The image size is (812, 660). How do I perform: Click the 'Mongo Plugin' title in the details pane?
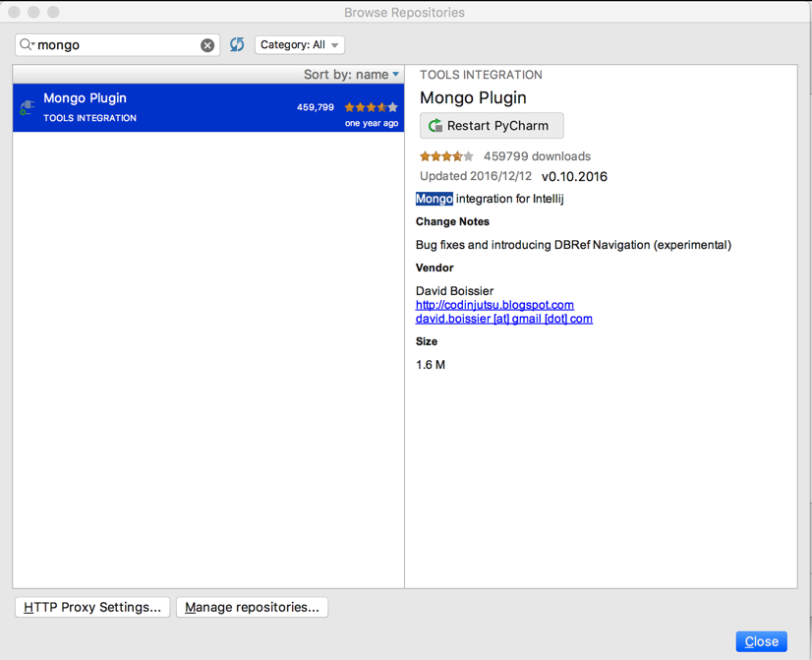[473, 97]
